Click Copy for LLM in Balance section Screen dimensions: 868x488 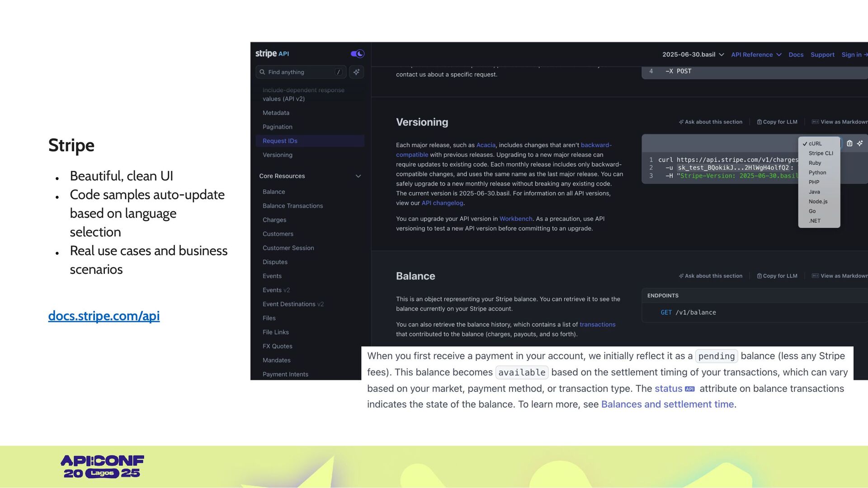click(777, 276)
